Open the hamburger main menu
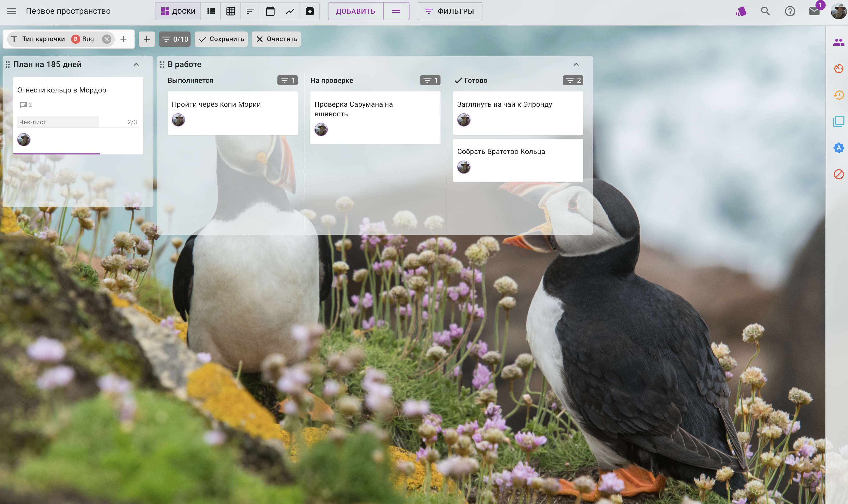This screenshot has height=504, width=848. tap(11, 11)
